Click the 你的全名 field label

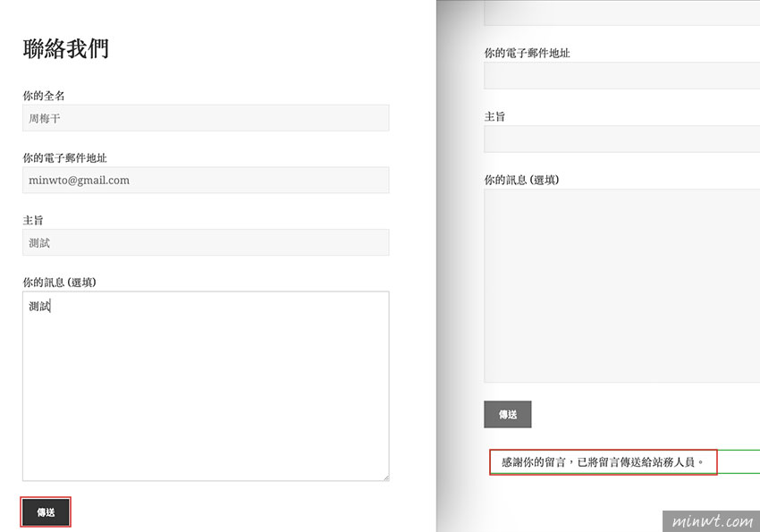pos(44,96)
